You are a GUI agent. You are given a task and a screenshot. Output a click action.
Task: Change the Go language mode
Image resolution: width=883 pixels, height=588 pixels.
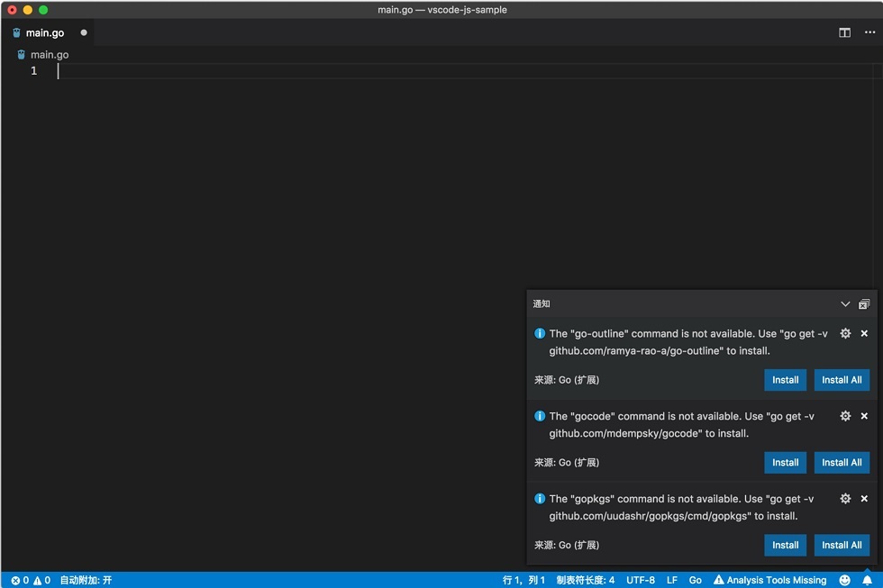click(x=696, y=580)
